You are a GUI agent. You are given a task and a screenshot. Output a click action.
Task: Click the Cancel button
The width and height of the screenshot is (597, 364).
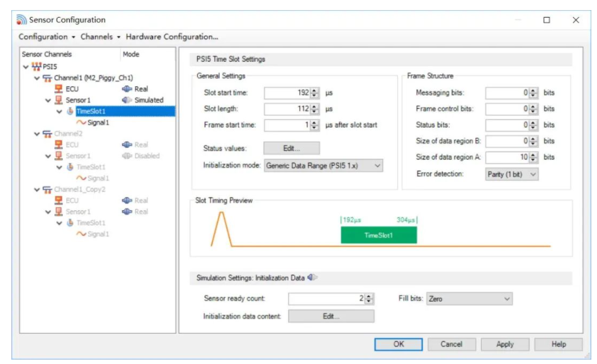[x=452, y=344]
